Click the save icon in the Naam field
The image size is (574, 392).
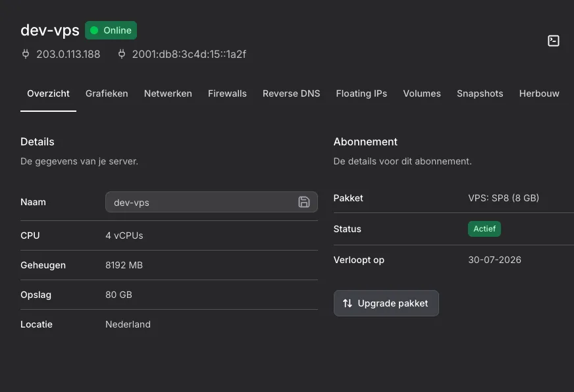click(x=304, y=202)
